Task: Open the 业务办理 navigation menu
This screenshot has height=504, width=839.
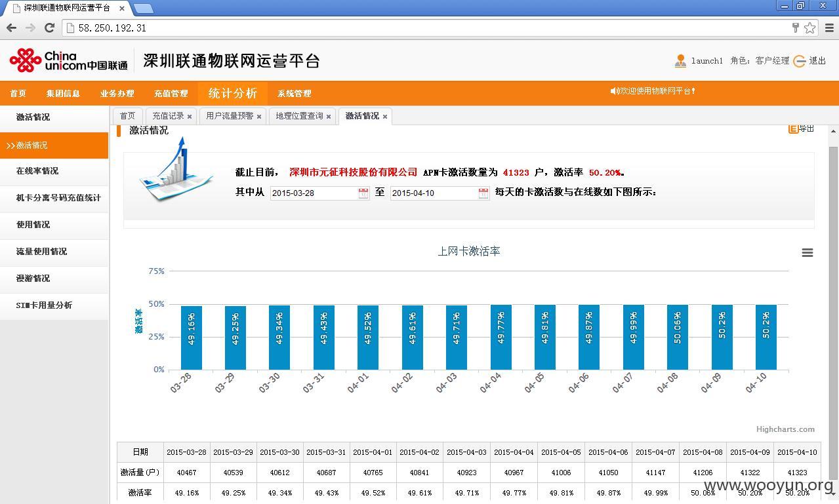Action: coord(117,94)
